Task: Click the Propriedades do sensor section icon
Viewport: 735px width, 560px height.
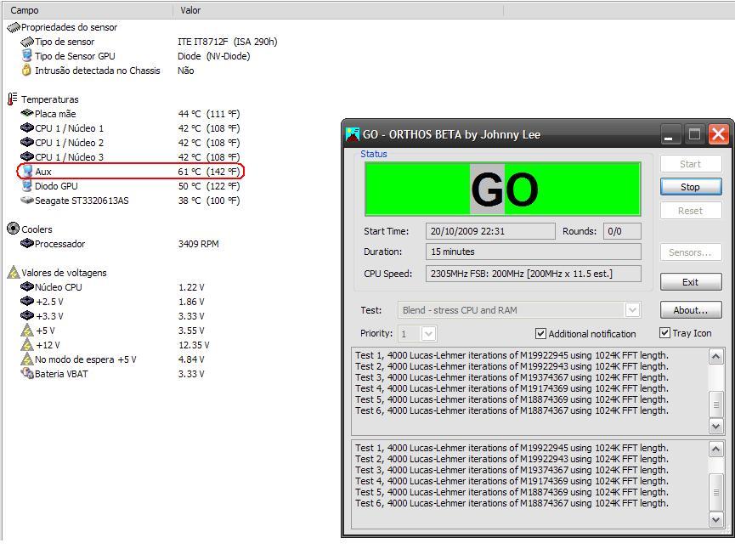Action: tap(13, 28)
